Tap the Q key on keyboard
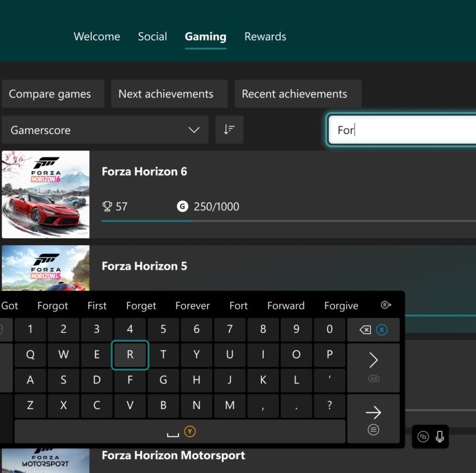This screenshot has width=476, height=473. coord(30,355)
